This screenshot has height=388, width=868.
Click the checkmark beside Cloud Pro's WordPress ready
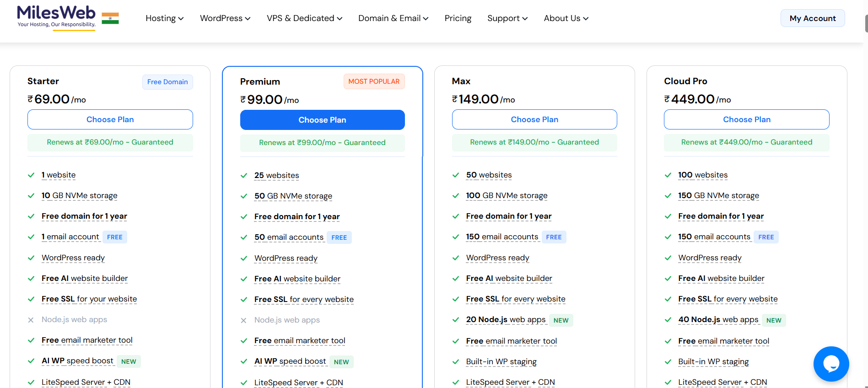click(x=668, y=258)
